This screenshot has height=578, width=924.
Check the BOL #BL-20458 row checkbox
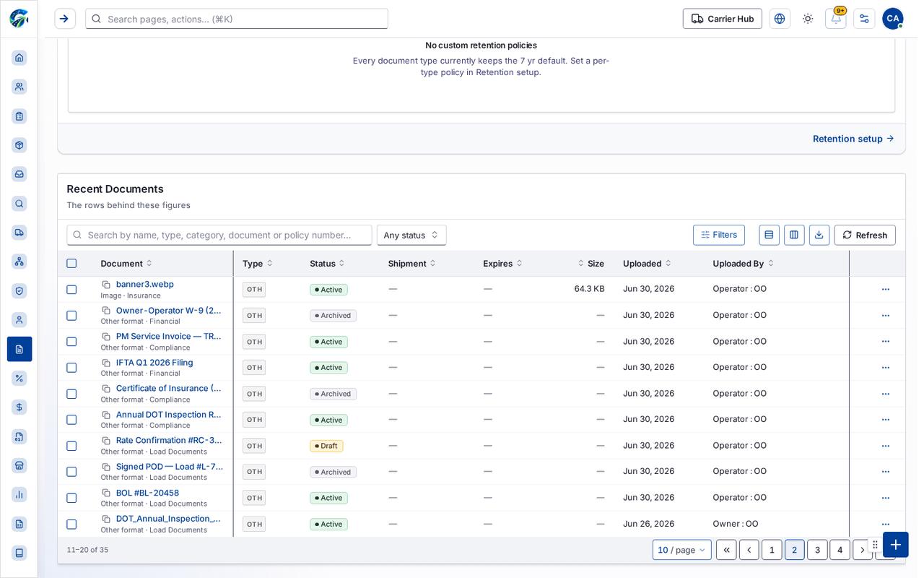[71, 498]
